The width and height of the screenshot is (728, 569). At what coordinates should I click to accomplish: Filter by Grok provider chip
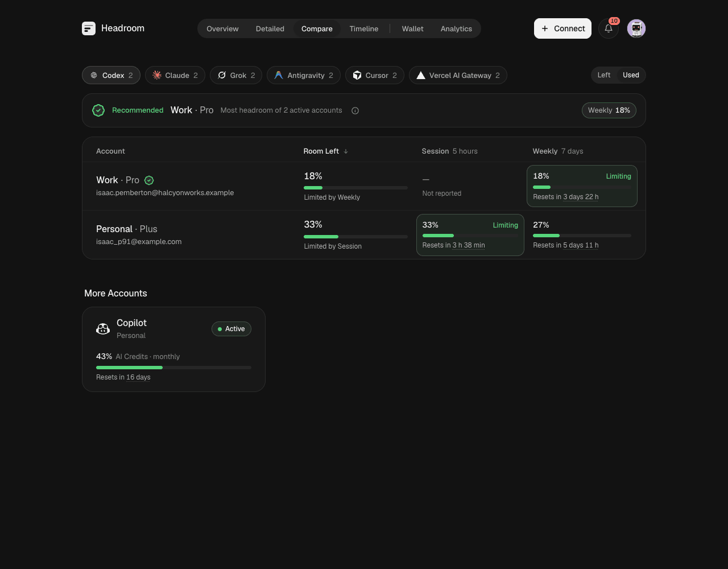pos(236,75)
